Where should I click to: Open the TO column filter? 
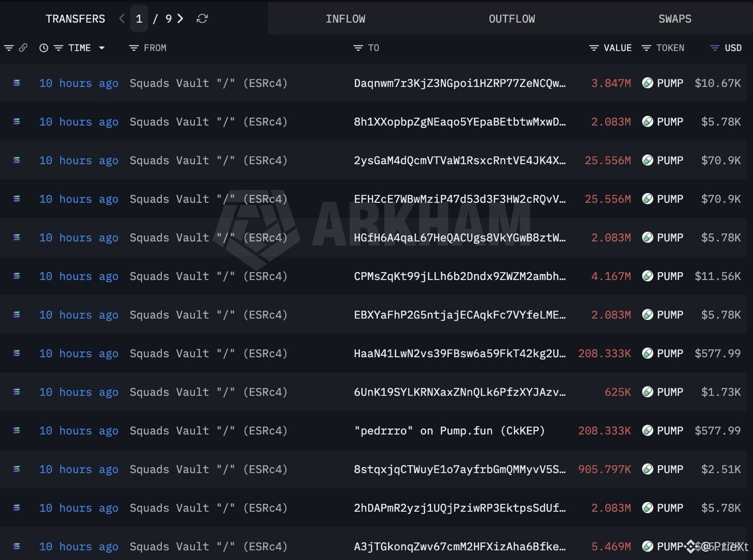point(358,48)
